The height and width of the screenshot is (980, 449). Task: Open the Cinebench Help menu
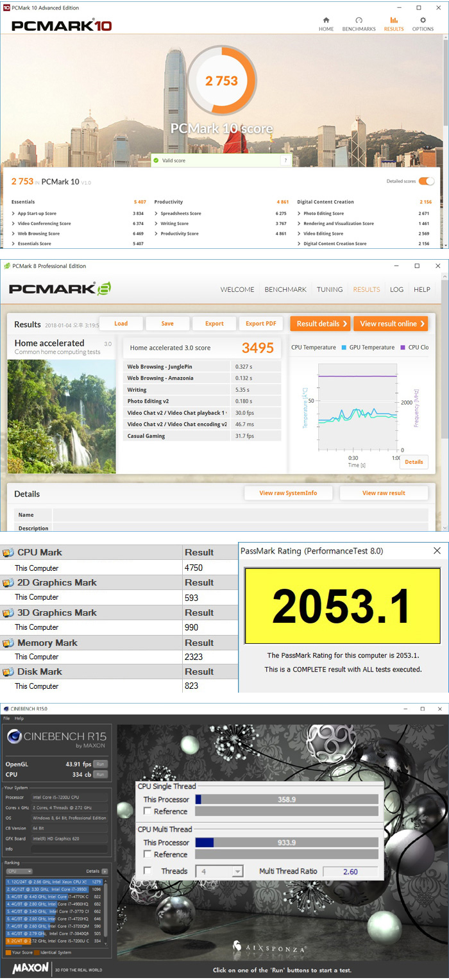[x=19, y=718]
